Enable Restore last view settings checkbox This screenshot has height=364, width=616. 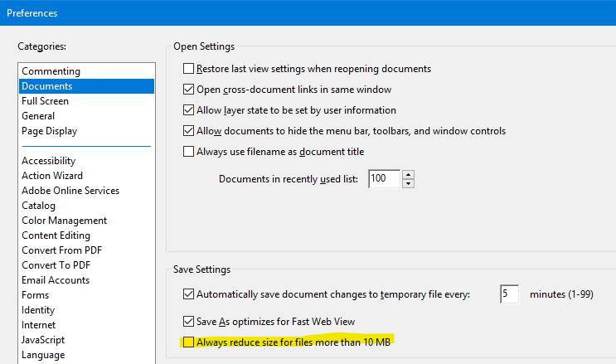point(188,69)
